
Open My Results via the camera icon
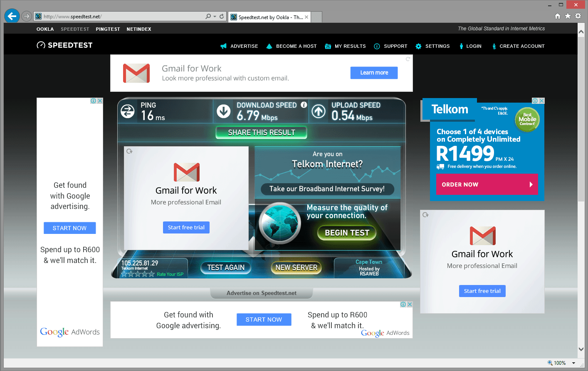tap(328, 46)
